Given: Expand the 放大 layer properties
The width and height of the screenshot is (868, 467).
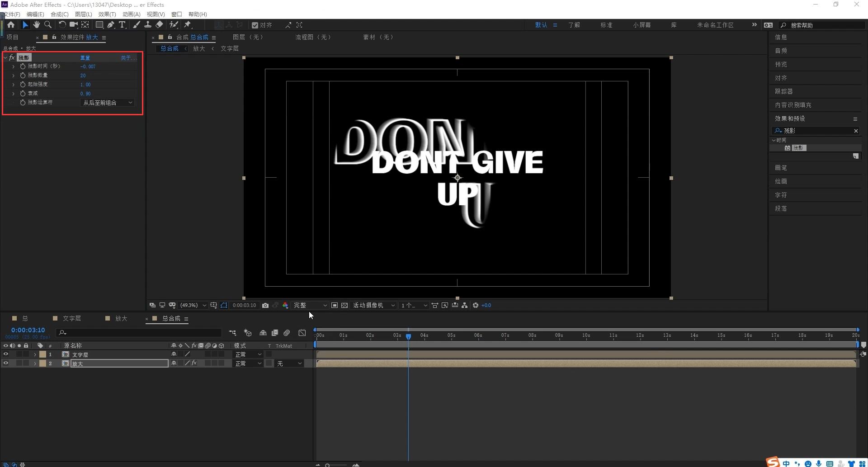Looking at the screenshot, I should click(x=35, y=363).
